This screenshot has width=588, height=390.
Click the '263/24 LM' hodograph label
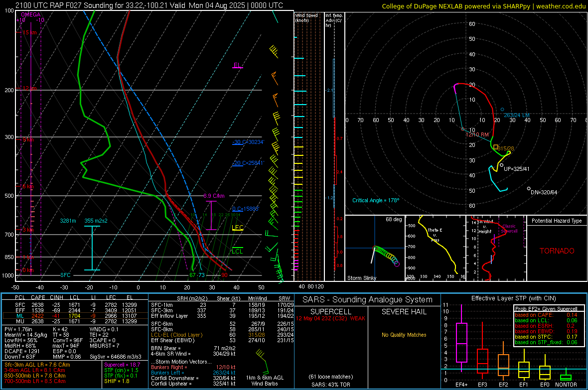(x=517, y=115)
